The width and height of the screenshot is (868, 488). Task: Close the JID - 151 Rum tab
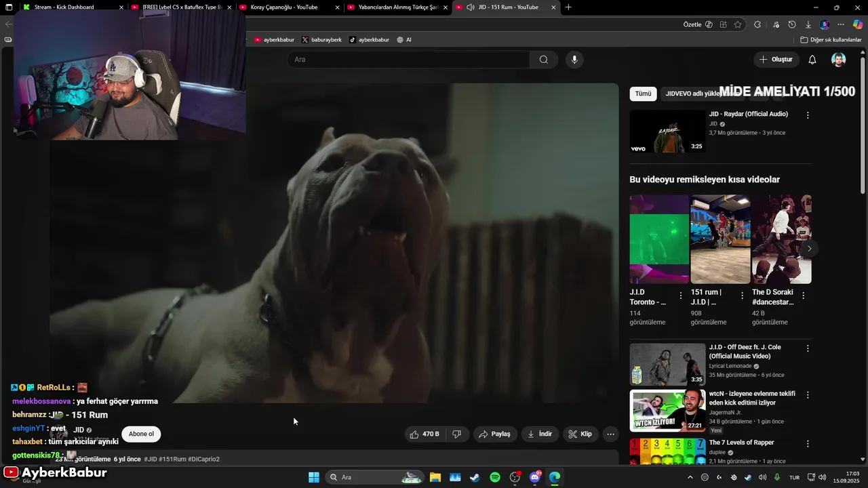pyautogui.click(x=553, y=7)
